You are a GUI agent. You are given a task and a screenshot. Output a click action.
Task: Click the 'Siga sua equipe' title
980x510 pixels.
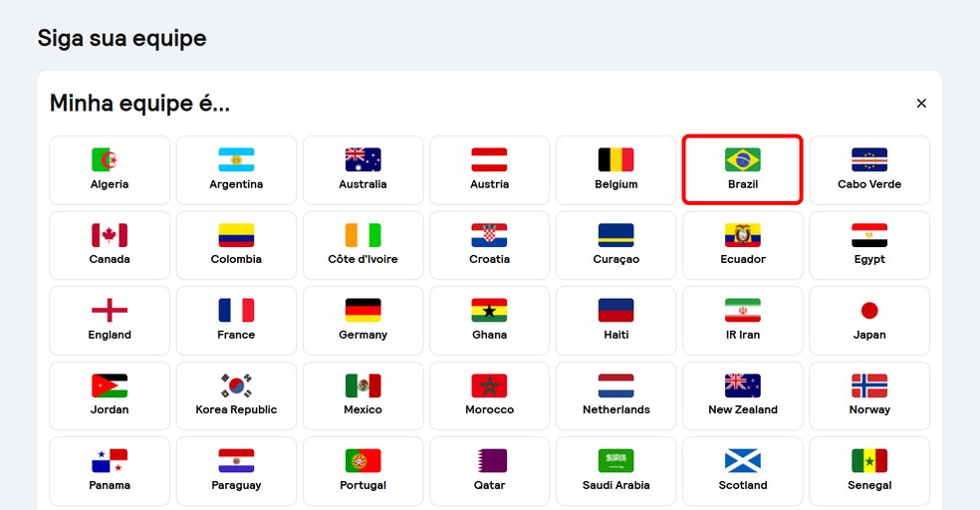click(x=122, y=39)
